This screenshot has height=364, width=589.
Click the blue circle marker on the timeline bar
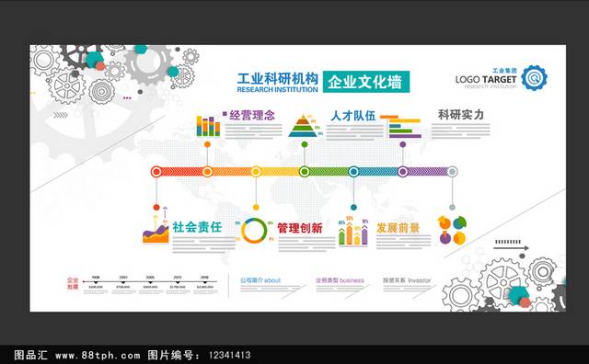[353, 172]
